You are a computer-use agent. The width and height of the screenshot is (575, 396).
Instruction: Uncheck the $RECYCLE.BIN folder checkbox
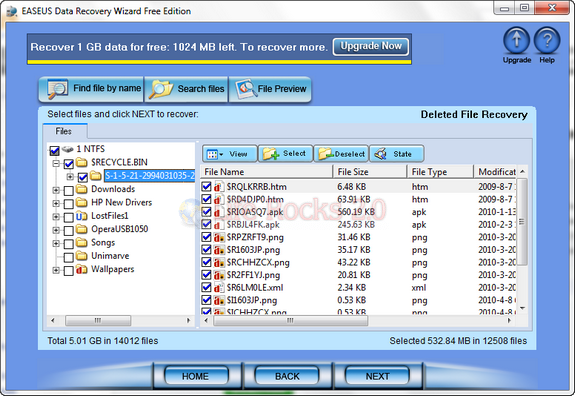pos(69,164)
